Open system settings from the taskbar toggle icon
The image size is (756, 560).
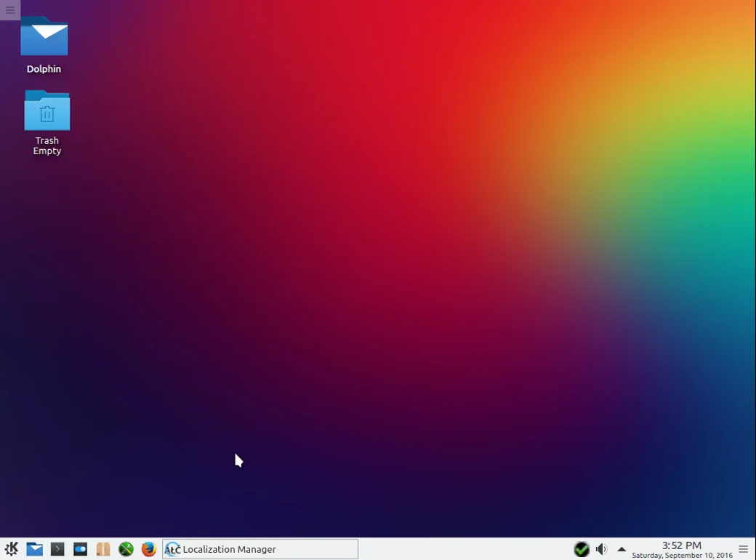80,549
